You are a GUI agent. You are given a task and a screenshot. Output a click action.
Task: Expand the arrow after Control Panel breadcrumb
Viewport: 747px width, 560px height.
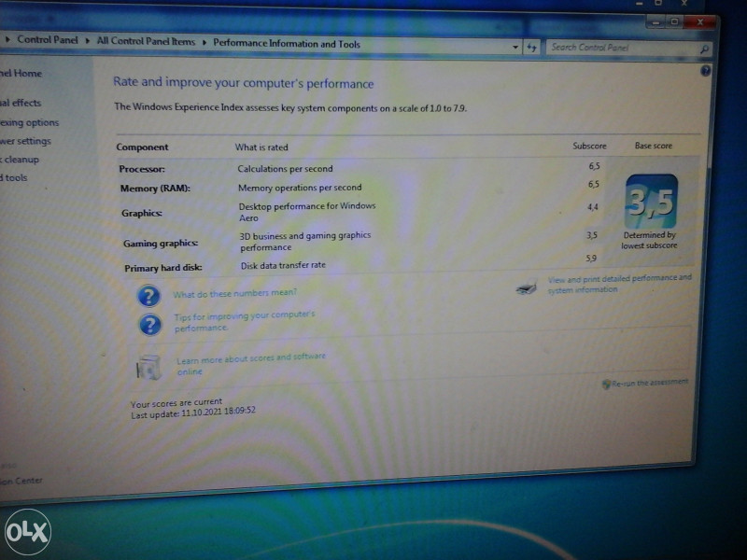click(88, 41)
